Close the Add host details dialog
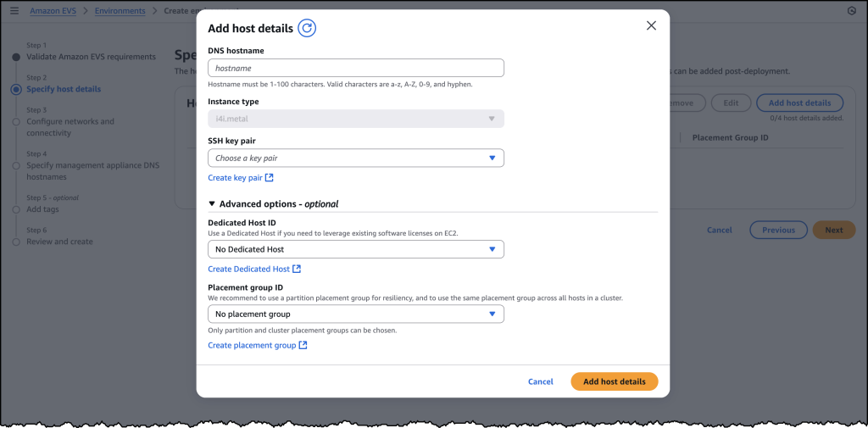Viewport: 868px width, 428px height. 651,25
